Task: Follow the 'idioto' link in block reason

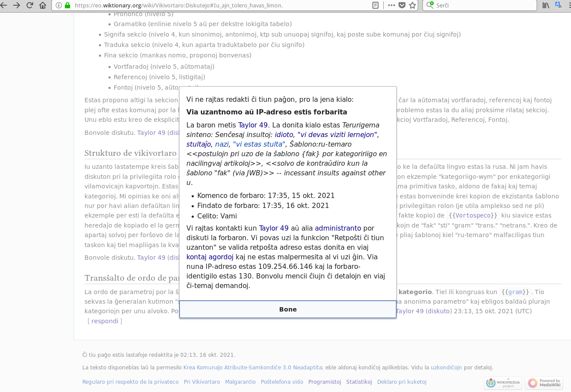Action: coord(284,134)
